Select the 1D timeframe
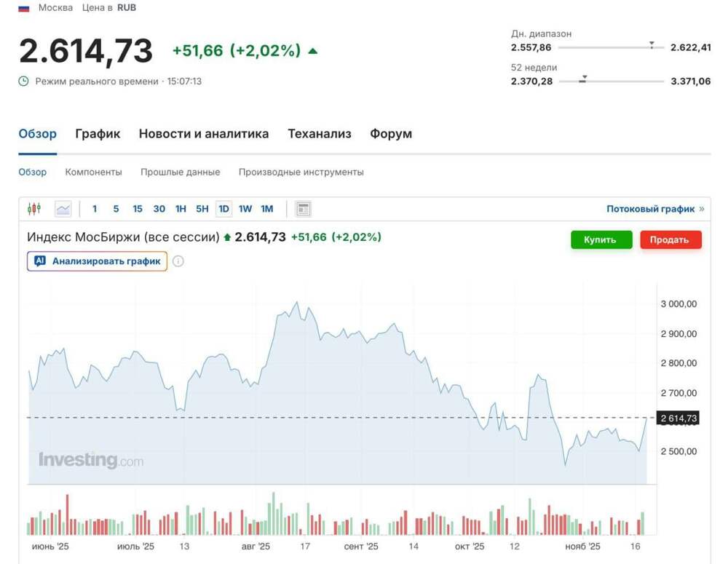This screenshot has height=564, width=728. click(x=223, y=209)
